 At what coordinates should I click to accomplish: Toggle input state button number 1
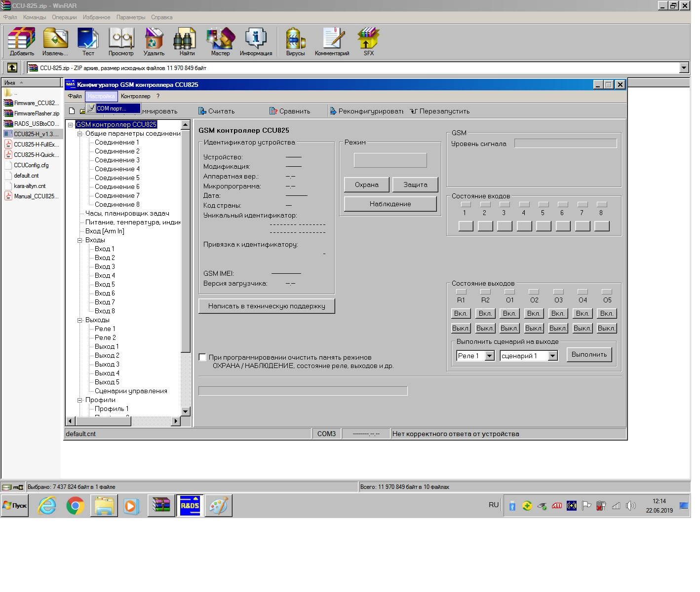point(466,226)
